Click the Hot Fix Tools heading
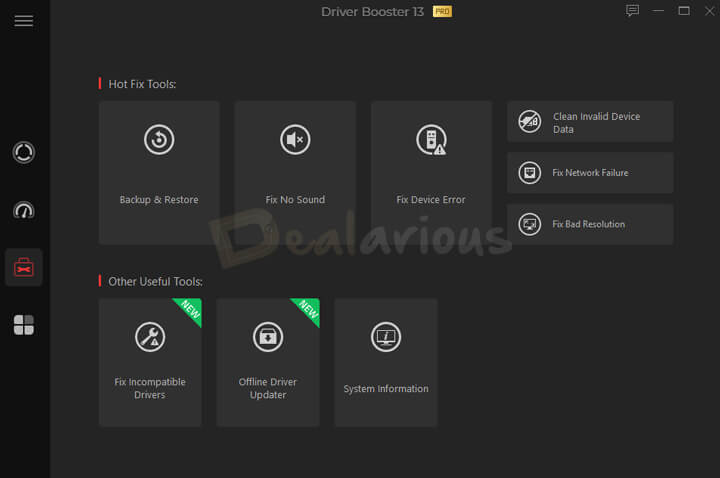 coord(142,84)
